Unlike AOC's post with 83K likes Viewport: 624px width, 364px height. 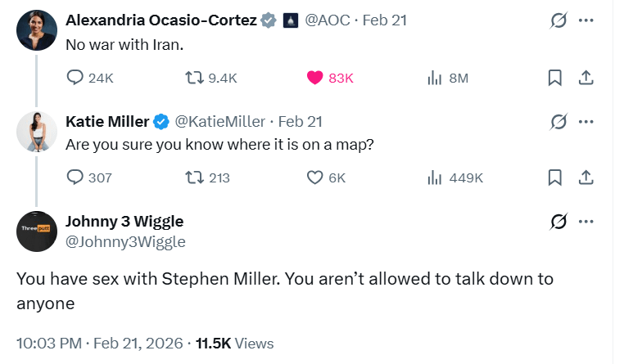click(x=315, y=78)
